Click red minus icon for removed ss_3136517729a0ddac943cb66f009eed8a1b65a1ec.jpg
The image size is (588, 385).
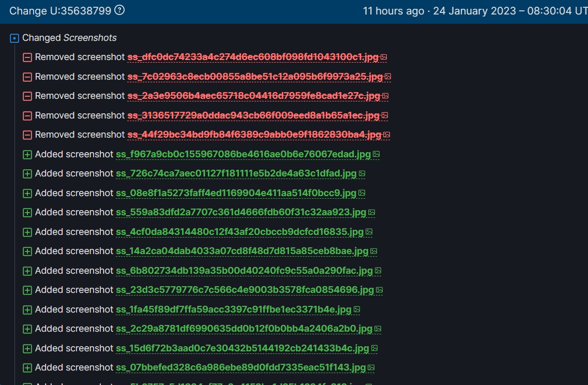[27, 115]
